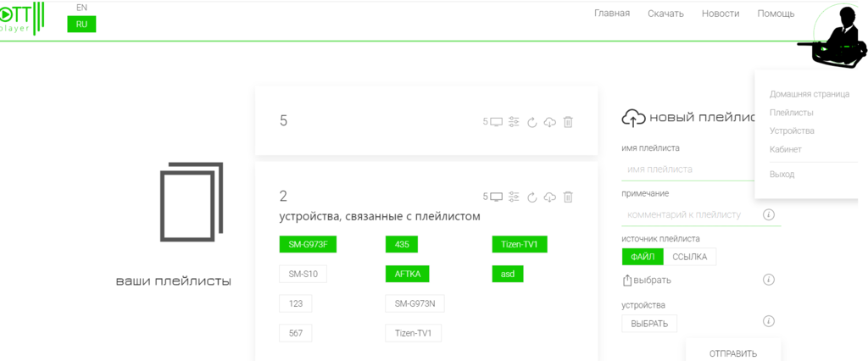This screenshot has width=868, height=361.
Task: Click ВЫБРАТЬ button under устройства
Action: (x=649, y=324)
